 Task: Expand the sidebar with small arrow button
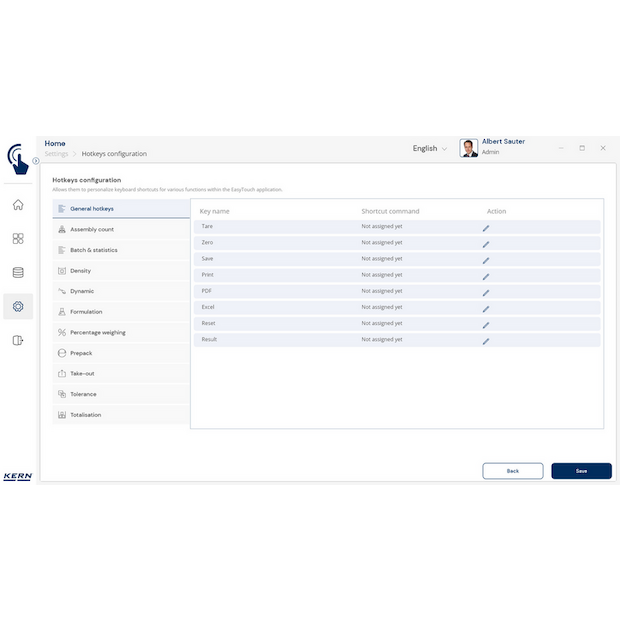(36, 160)
